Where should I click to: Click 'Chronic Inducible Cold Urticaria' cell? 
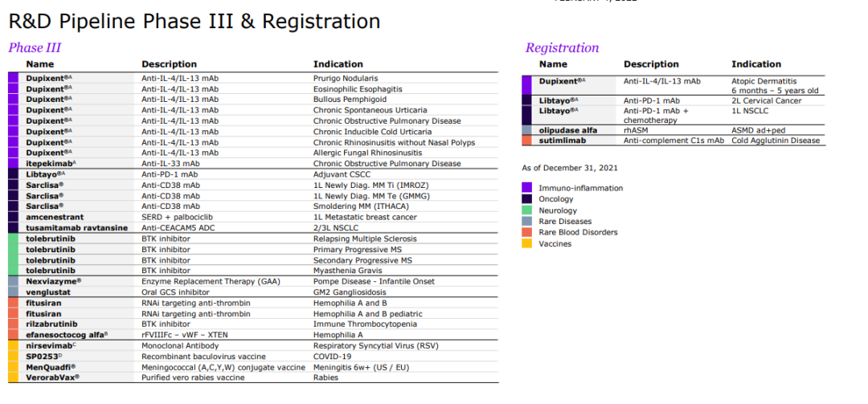[x=373, y=132]
